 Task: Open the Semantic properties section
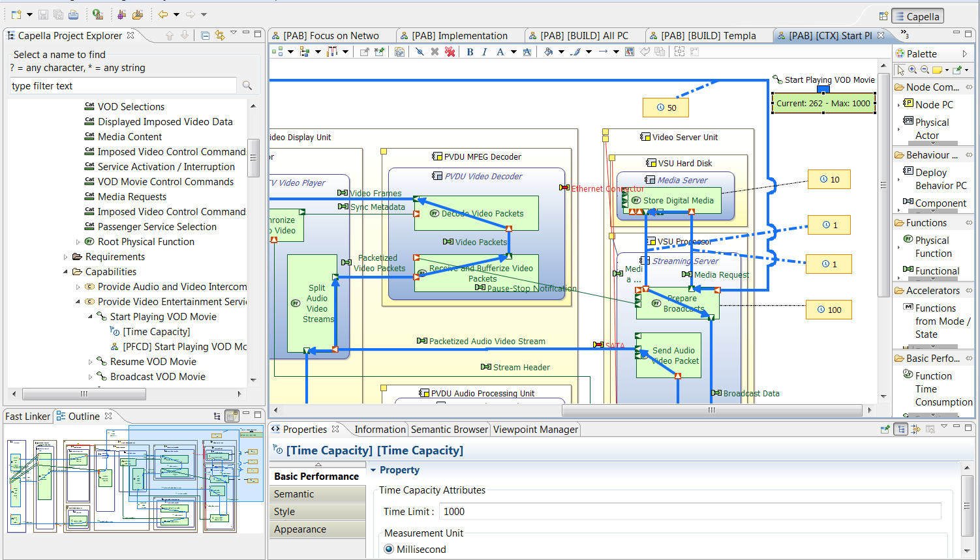tap(294, 494)
